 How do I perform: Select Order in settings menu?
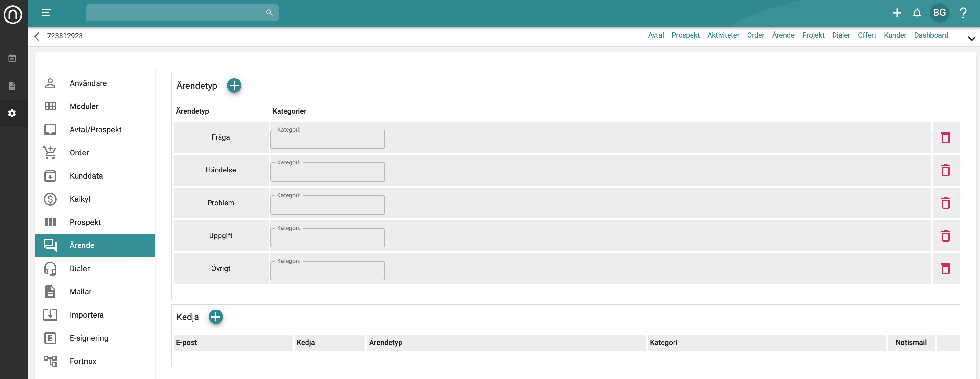tap(95, 153)
